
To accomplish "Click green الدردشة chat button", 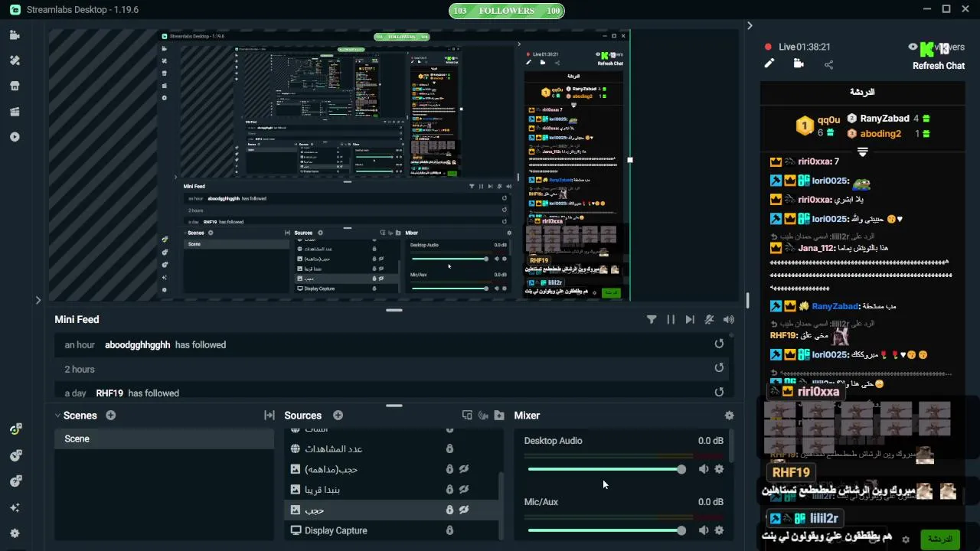I will pos(939,540).
